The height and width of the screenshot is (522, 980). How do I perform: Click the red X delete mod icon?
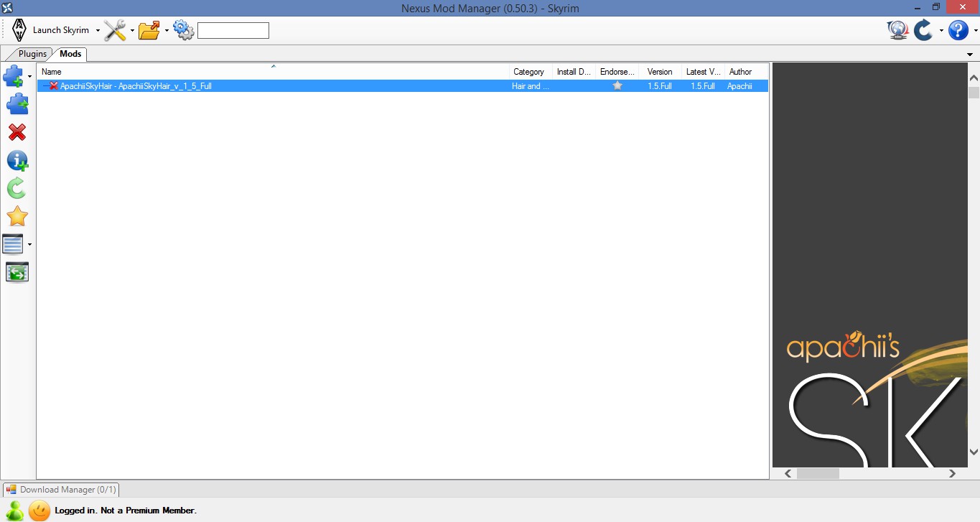tap(17, 132)
